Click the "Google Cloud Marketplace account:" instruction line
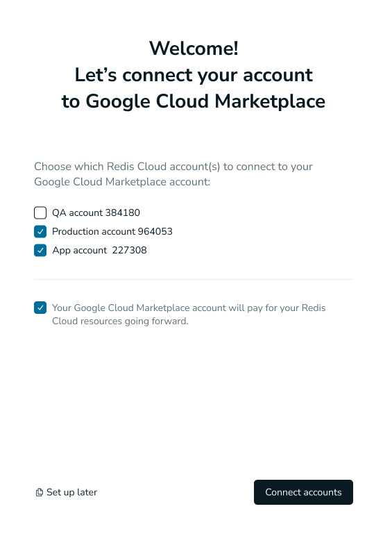This screenshot has width=392, height=536. [122, 182]
